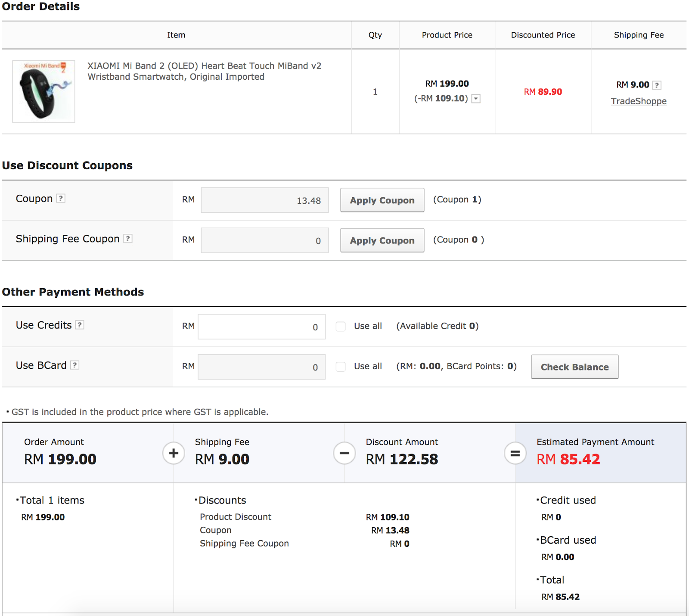The height and width of the screenshot is (616, 689).
Task: Click the Credit used RM 0 value
Action: point(551,517)
